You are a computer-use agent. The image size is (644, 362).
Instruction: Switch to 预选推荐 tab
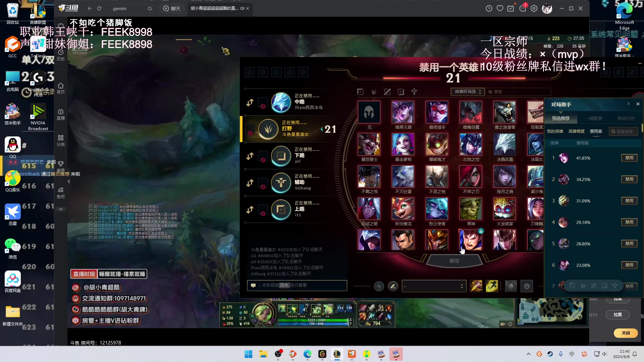coord(561,118)
